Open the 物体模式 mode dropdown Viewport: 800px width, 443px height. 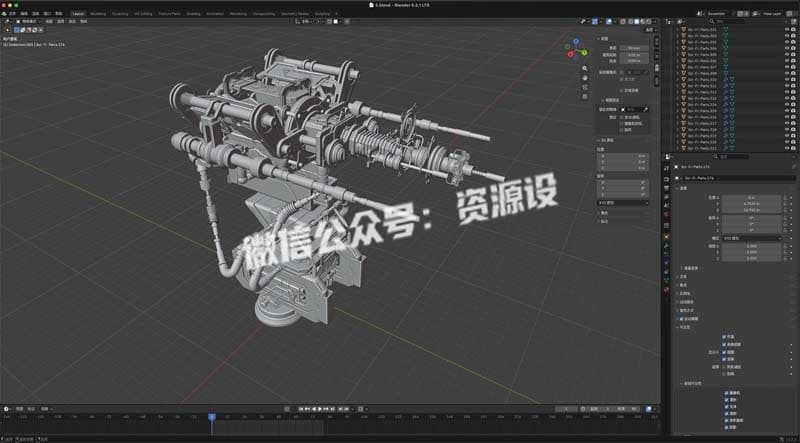click(x=29, y=21)
